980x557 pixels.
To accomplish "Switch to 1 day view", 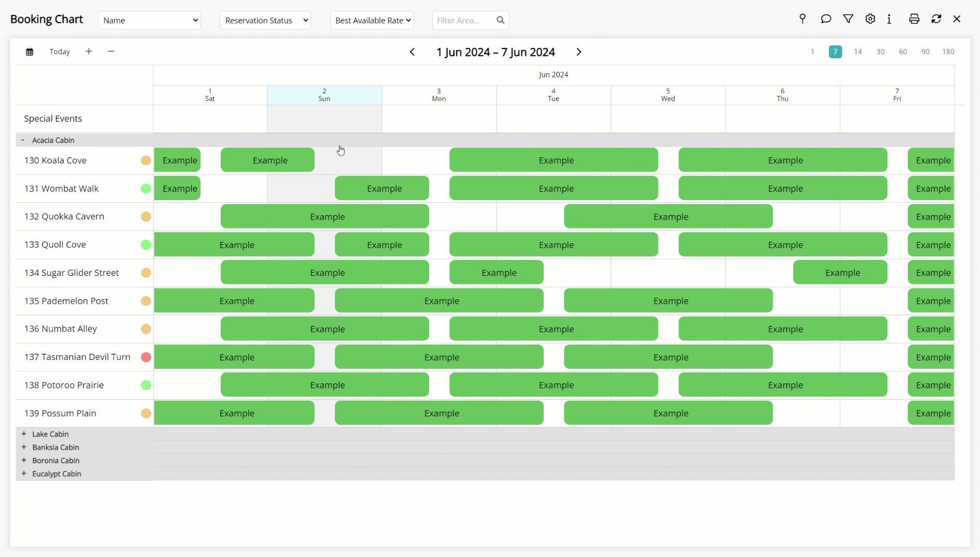I will tap(812, 52).
